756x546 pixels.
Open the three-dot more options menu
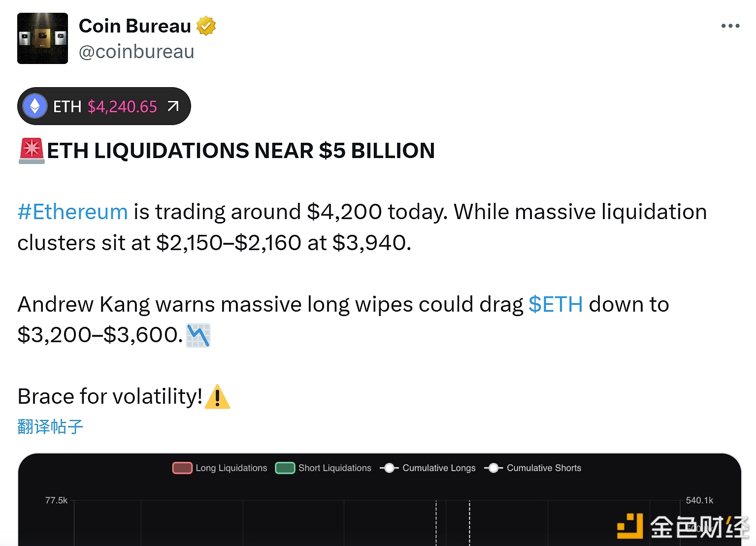point(730,26)
